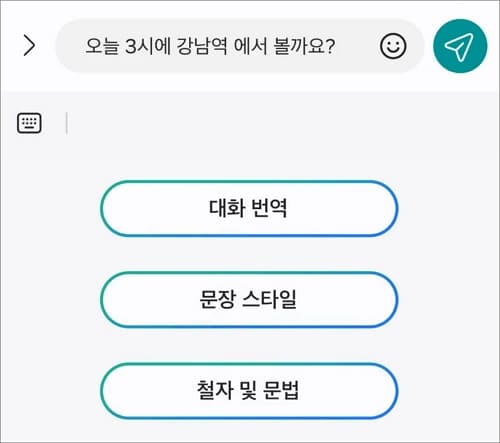This screenshot has height=443, width=500.
Task: Switch back to the keyboard using the keyboard icon
Action: (x=29, y=123)
